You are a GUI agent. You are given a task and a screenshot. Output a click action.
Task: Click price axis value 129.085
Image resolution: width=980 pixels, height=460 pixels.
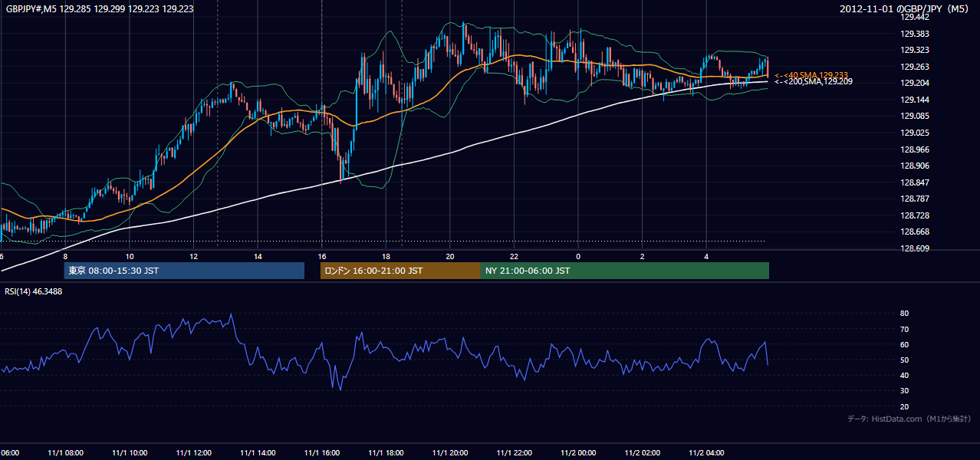(914, 117)
